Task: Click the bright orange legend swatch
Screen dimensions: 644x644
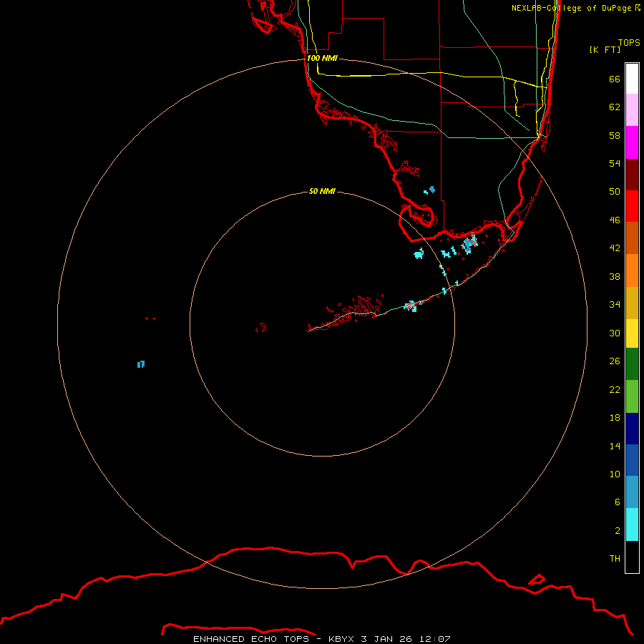Action: (x=632, y=270)
